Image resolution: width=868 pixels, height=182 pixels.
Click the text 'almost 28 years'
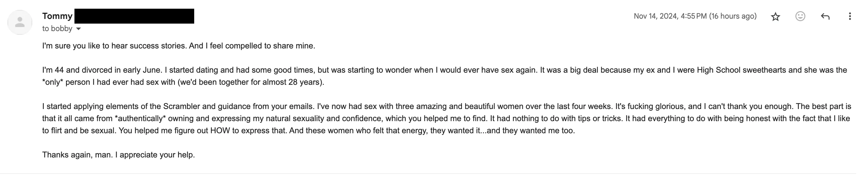coord(292,82)
